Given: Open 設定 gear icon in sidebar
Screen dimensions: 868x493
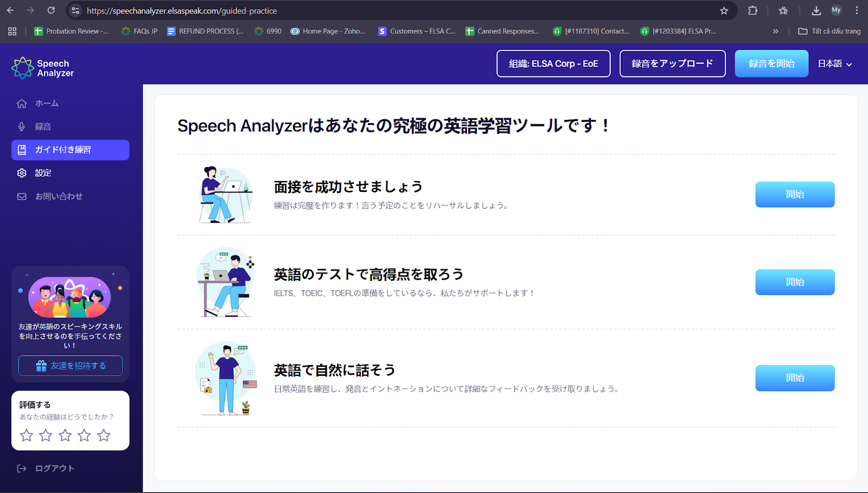Looking at the screenshot, I should click(22, 173).
